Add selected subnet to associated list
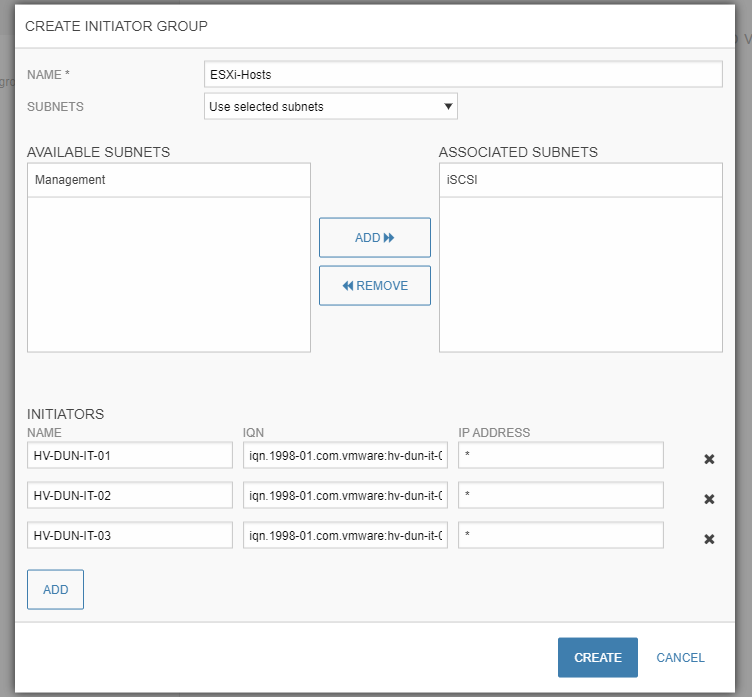Screen dimensions: 752x697 (375, 237)
